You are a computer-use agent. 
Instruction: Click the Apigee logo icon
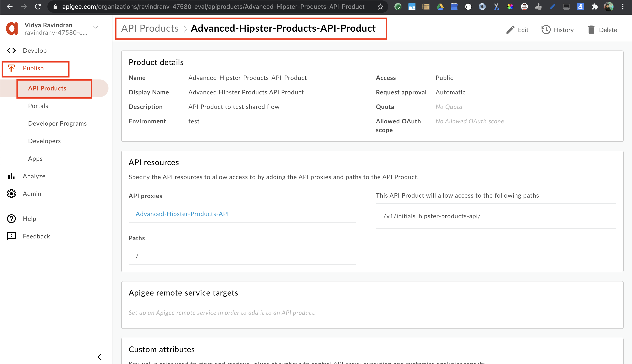point(12,29)
